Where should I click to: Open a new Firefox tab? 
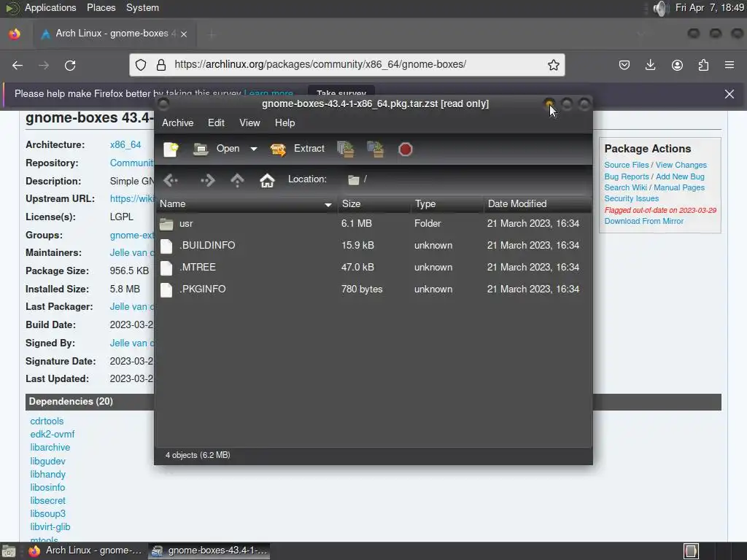coord(212,34)
